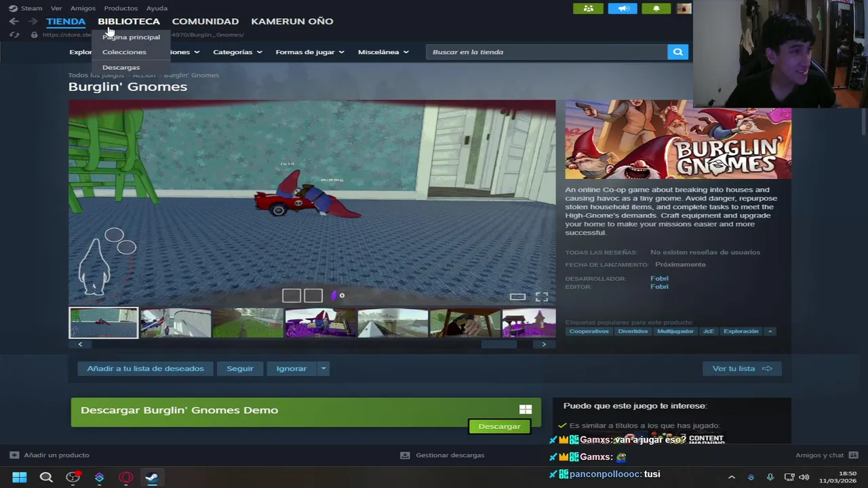Select the fourth purple screenshot thumbnail
868x488 pixels.
click(321, 323)
